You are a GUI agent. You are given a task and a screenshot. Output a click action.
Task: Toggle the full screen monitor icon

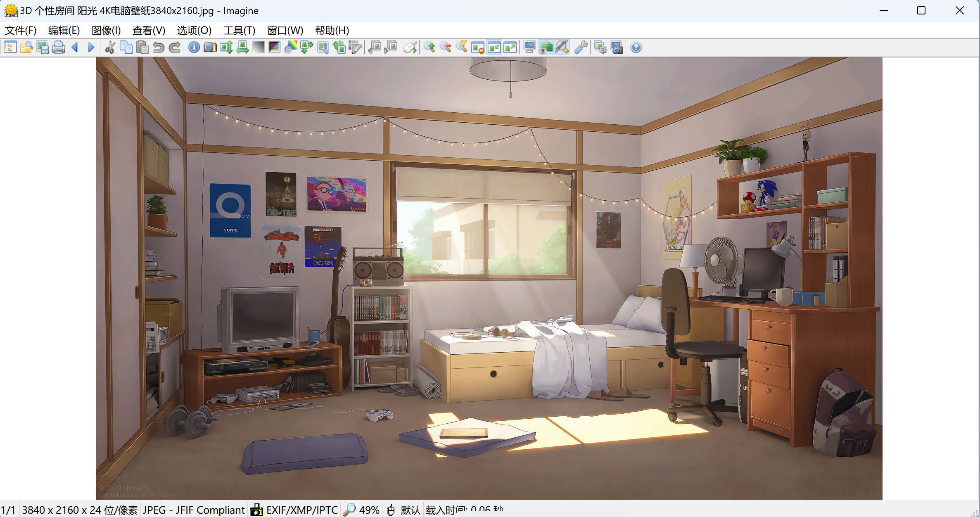(529, 47)
